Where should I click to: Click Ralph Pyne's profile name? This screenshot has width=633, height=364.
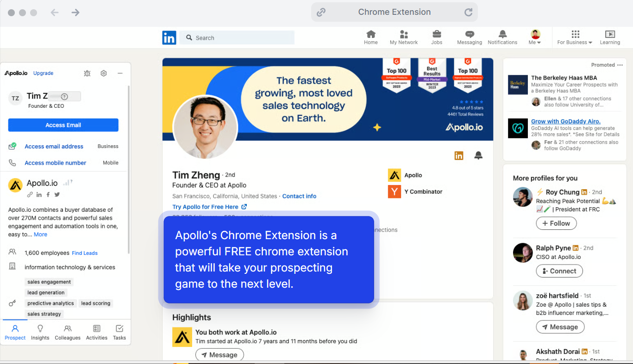[x=553, y=248]
